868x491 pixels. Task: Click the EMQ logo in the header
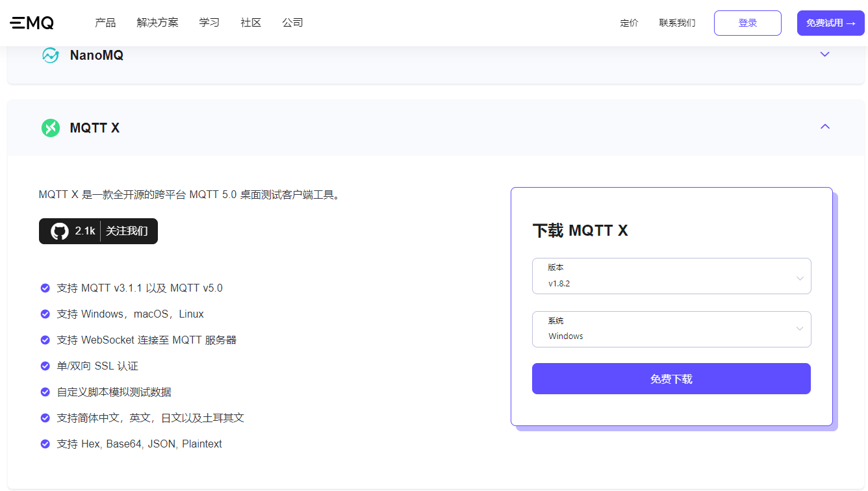[32, 23]
